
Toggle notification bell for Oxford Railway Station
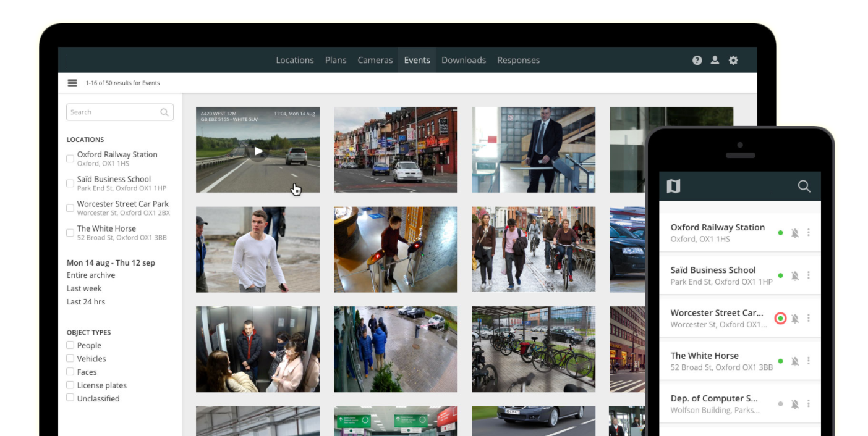coord(795,233)
